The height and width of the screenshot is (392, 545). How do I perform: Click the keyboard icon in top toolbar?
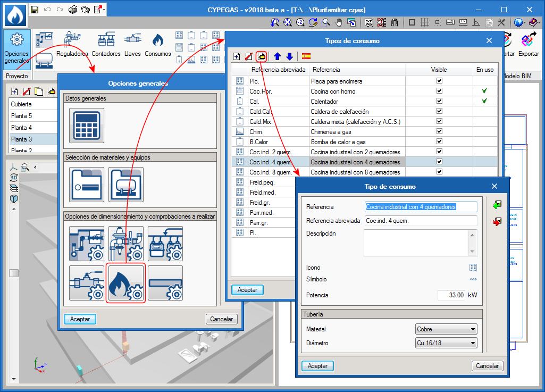450,23
